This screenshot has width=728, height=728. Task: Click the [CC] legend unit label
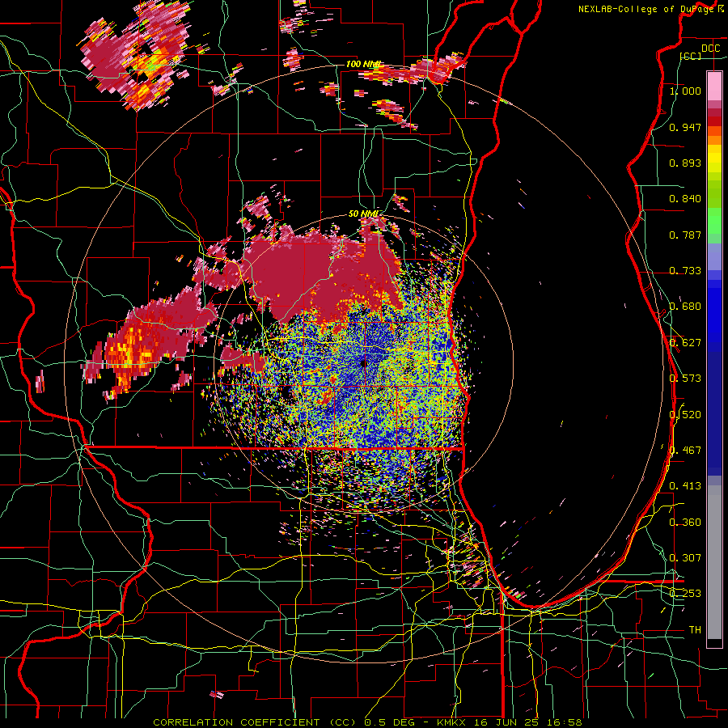691,56
